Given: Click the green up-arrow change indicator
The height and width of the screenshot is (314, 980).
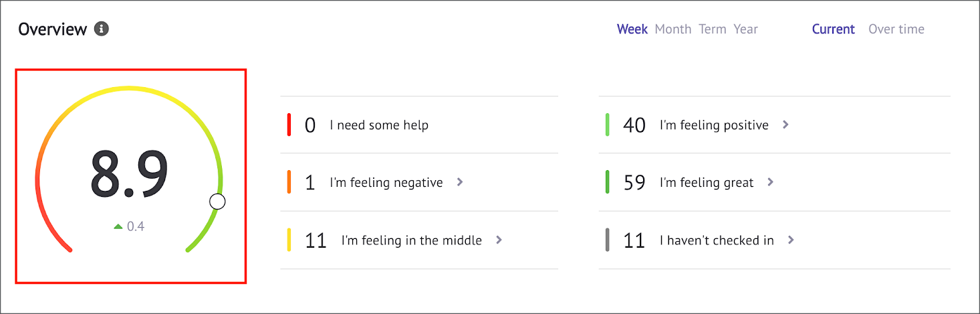Looking at the screenshot, I should 118,227.
